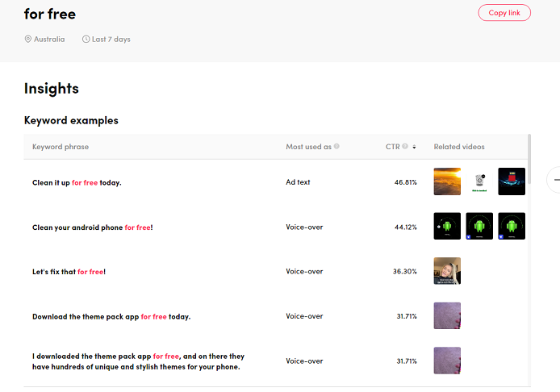560x392 pixels.
Task: Click the Copy link button
Action: (x=504, y=12)
